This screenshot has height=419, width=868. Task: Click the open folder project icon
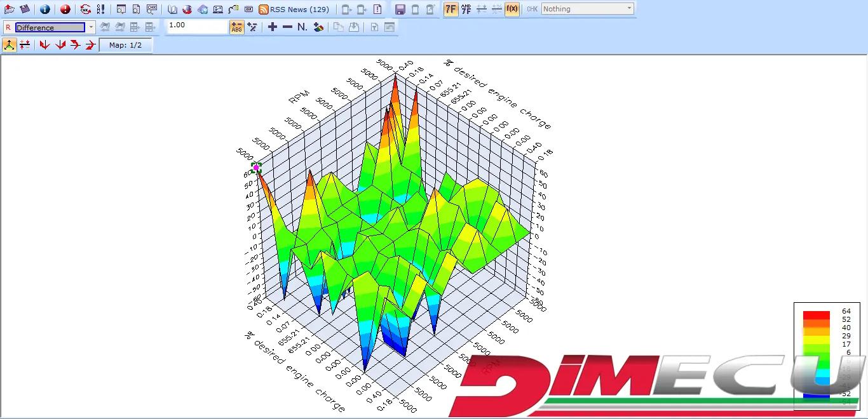point(10,10)
